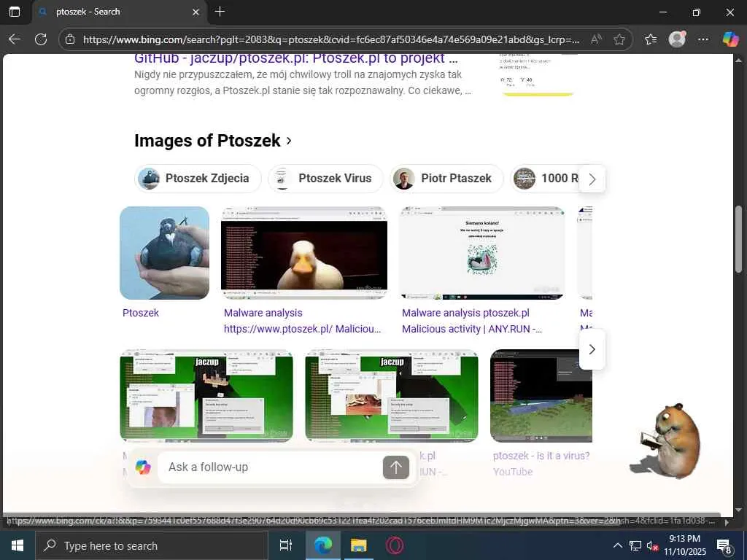Show next images with carousel arrow

click(x=592, y=349)
